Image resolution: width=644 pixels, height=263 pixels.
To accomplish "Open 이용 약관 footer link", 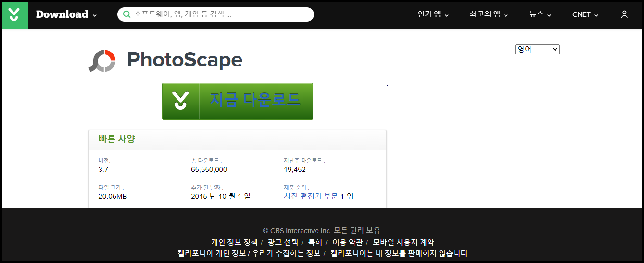I will [347, 242].
